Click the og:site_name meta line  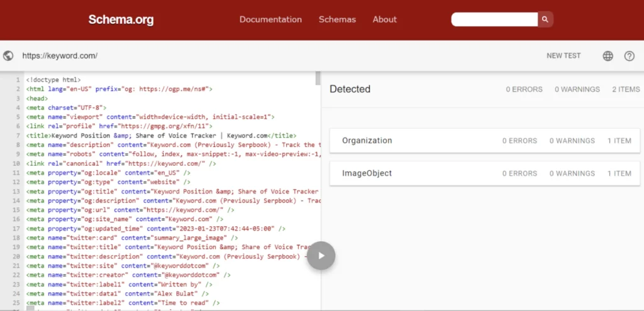125,219
